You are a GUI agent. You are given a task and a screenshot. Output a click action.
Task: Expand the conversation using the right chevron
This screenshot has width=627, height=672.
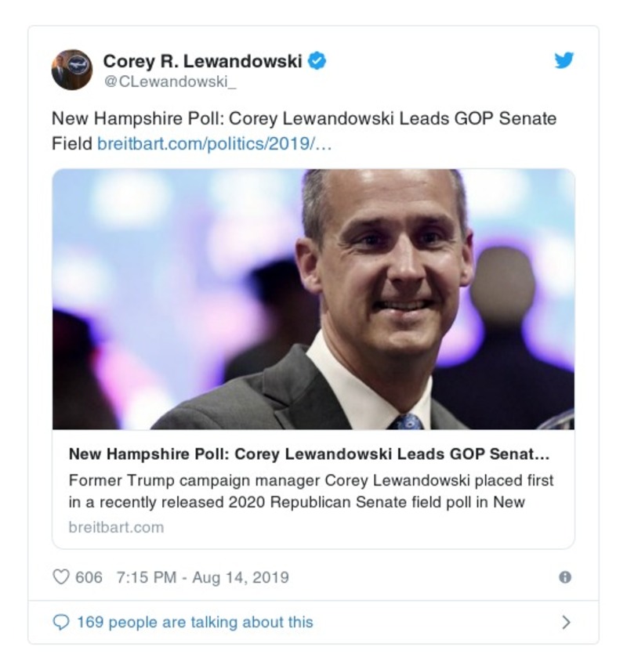566,623
